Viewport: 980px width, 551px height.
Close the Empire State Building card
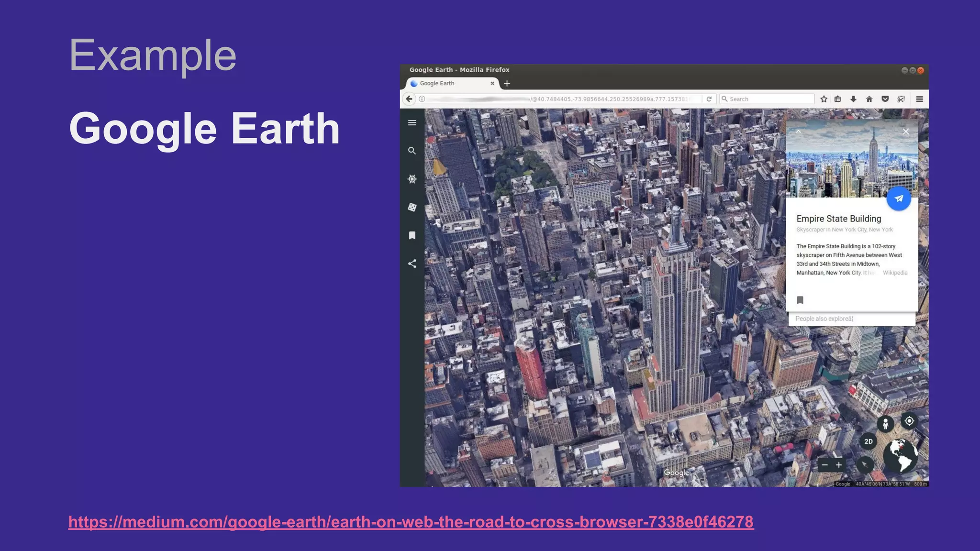[x=905, y=132]
